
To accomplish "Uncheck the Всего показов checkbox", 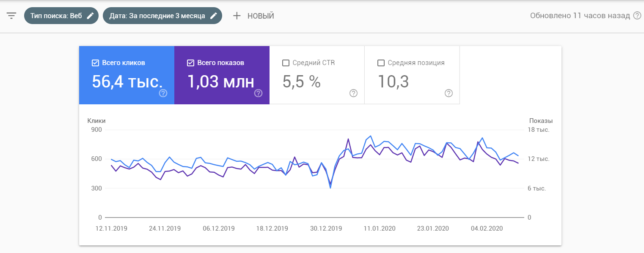I will (190, 63).
